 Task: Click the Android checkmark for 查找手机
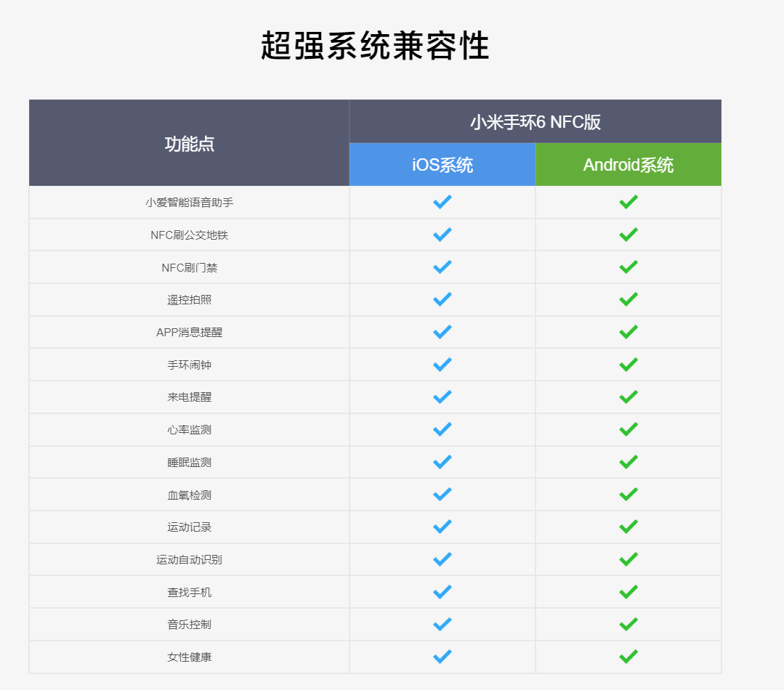[x=628, y=591]
